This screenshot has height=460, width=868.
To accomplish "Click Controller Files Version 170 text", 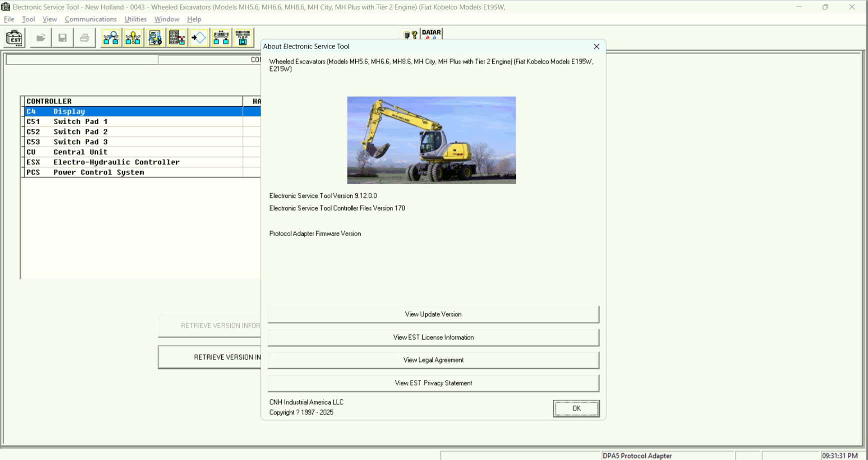I will (x=337, y=208).
